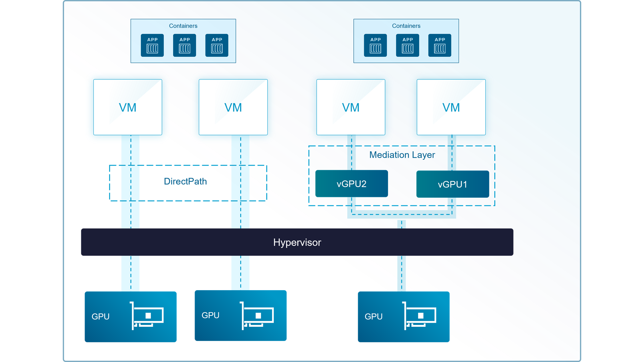The width and height of the screenshot is (644, 362).
Task: Click the graphics card icon in middle GPU
Action: [x=257, y=316]
